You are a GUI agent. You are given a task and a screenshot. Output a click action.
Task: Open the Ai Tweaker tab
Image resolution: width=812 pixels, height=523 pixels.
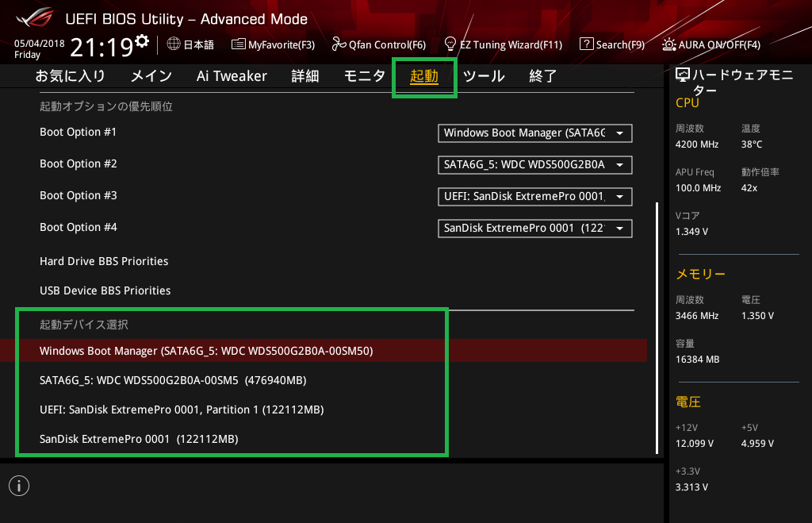point(232,76)
